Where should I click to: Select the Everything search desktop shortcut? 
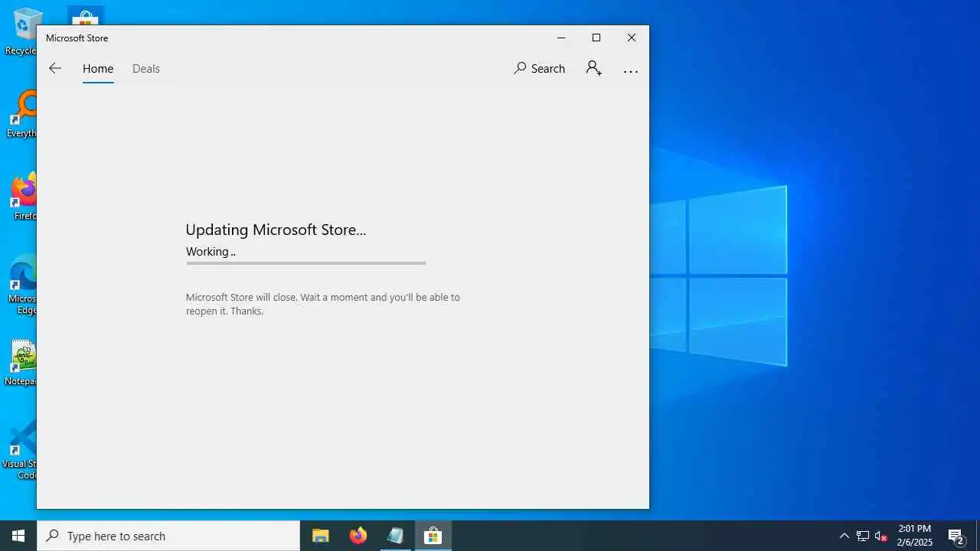(20, 115)
